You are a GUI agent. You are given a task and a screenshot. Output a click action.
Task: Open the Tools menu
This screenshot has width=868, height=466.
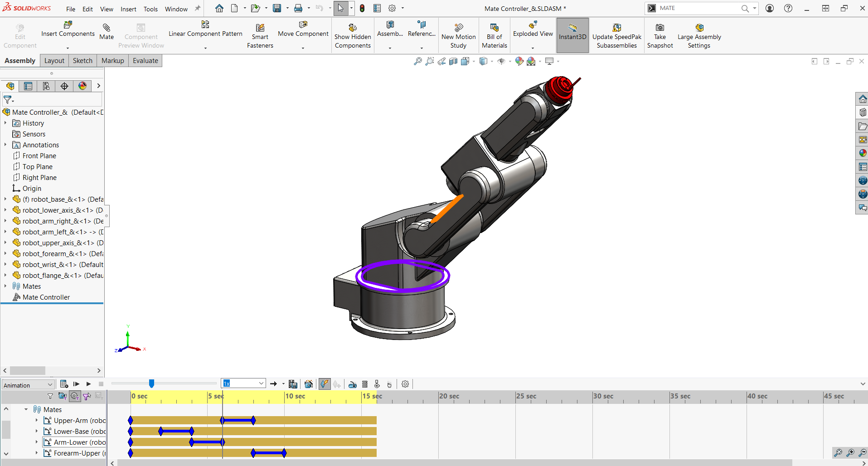point(150,9)
